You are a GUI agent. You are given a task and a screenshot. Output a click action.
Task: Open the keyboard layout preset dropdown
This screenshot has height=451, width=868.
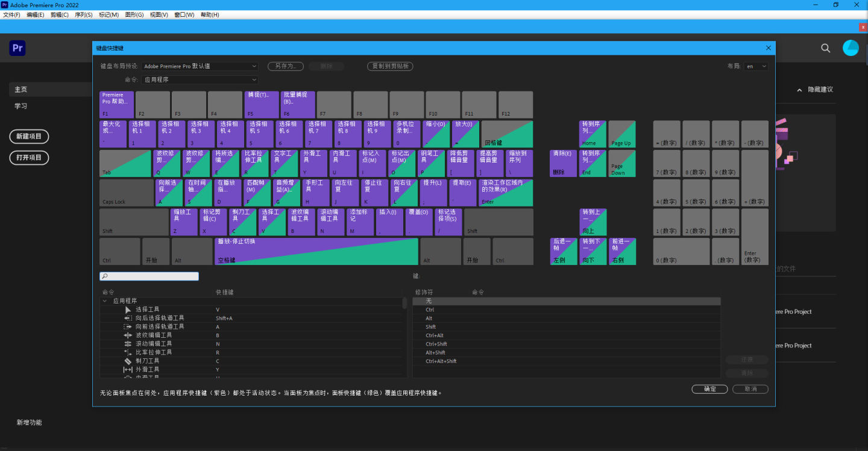coord(200,66)
